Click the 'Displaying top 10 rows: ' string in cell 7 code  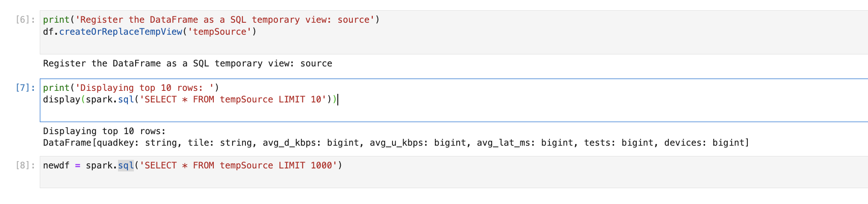[x=145, y=88]
